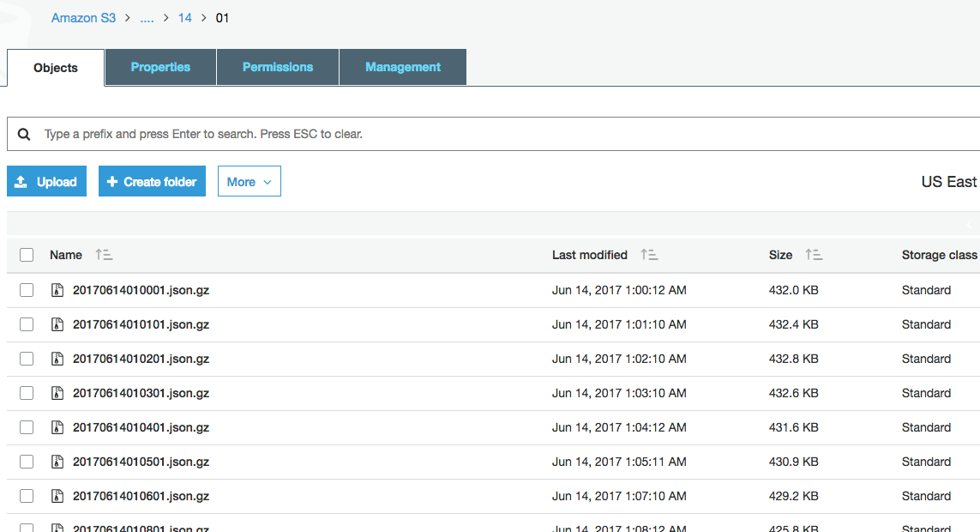Screen dimensions: 980x532
Task: Open the Permissions tab
Action: [278, 67]
